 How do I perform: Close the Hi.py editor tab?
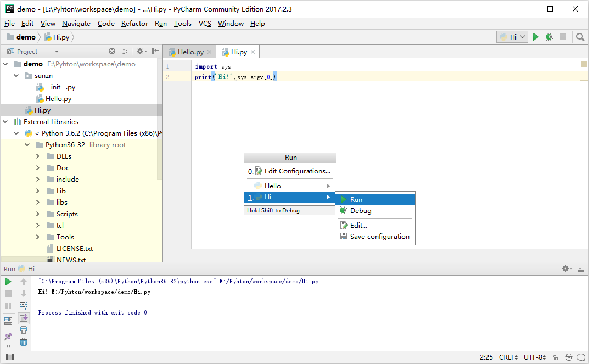[253, 52]
